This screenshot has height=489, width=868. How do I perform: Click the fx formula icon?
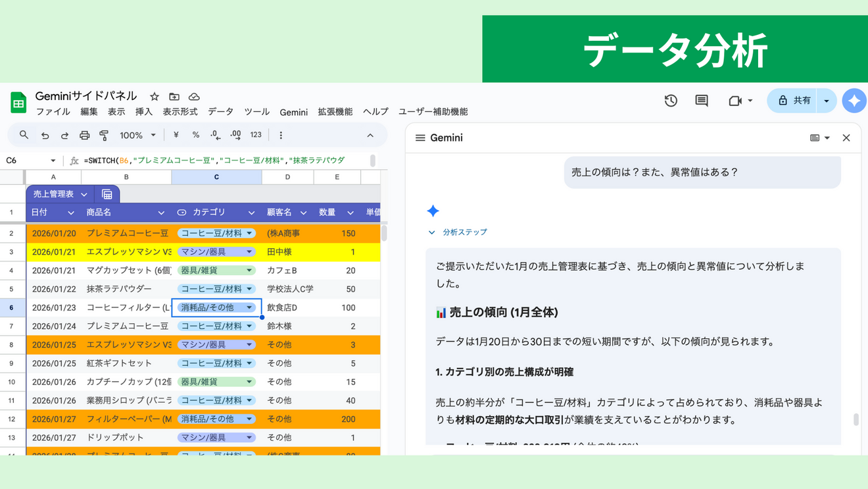click(x=74, y=161)
